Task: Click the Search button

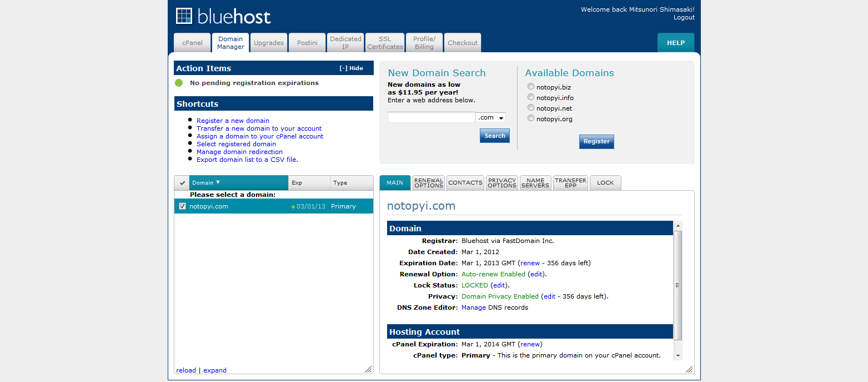Action: point(495,136)
